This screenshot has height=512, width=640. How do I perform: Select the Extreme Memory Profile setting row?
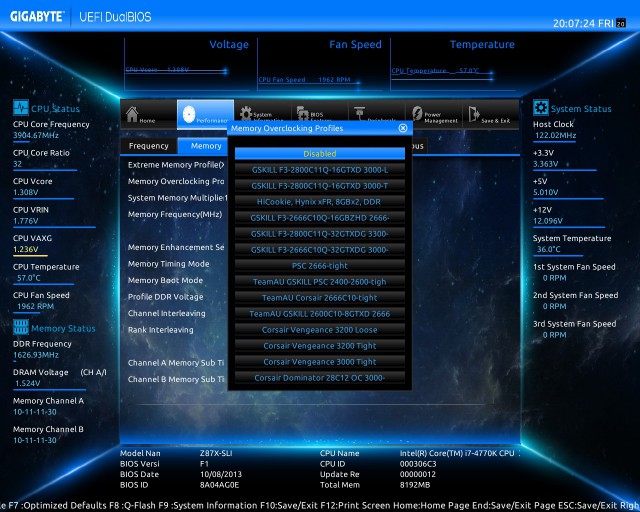(176, 165)
